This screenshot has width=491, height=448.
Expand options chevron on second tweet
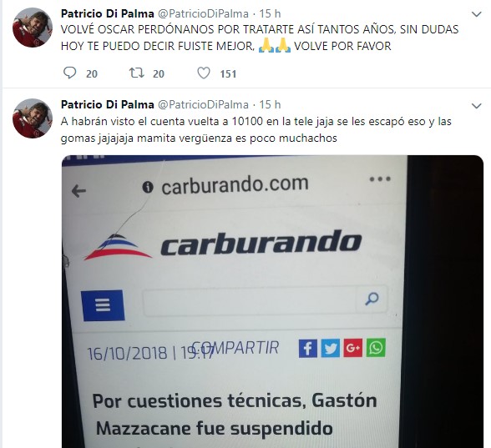[x=476, y=106]
